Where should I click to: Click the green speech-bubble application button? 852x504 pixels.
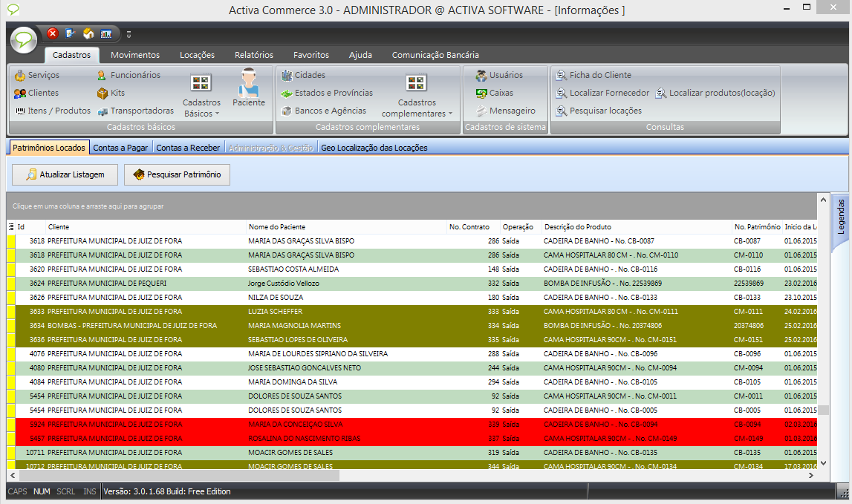(x=24, y=39)
